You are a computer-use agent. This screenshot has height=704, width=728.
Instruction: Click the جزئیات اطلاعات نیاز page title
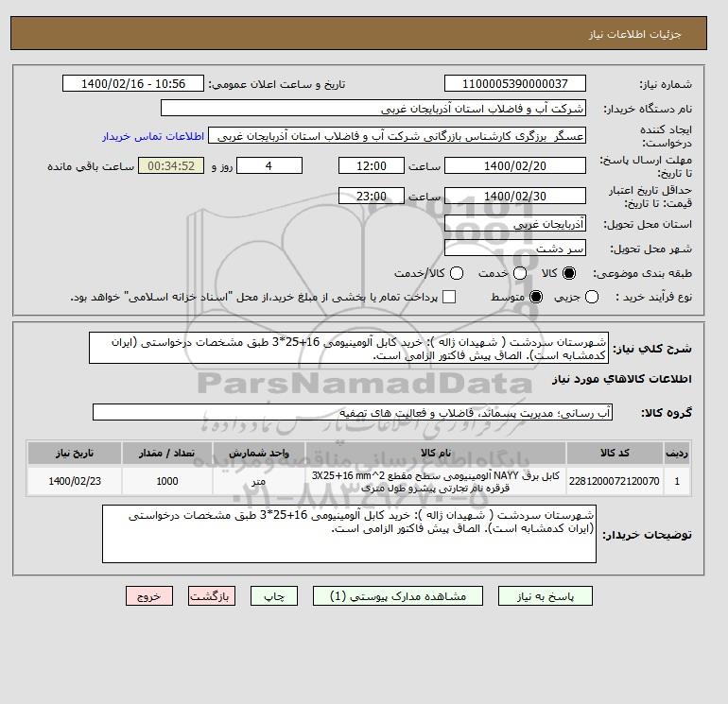point(634,34)
